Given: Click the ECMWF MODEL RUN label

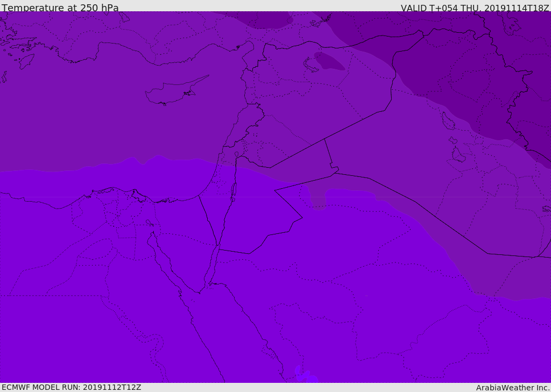Looking at the screenshot, I should 71,387.
